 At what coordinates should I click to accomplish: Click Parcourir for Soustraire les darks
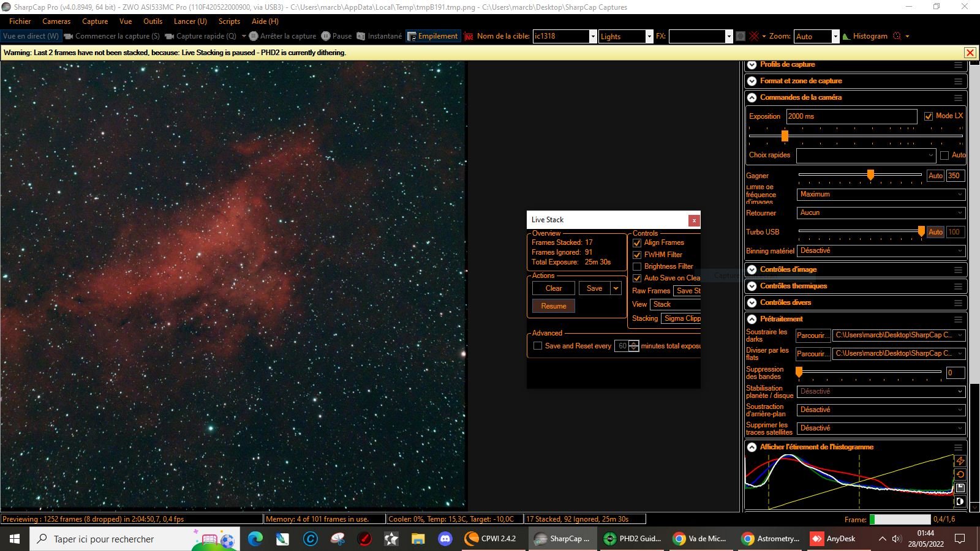point(813,335)
